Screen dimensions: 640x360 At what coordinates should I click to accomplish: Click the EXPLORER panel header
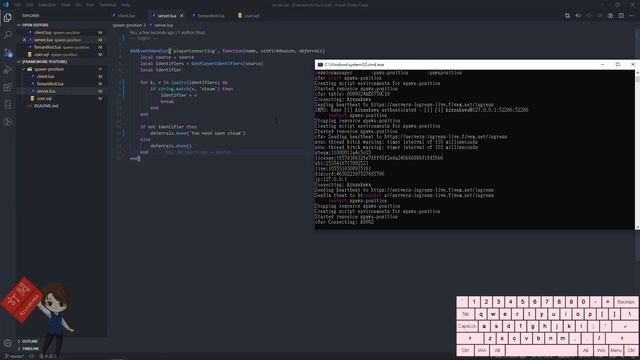pos(31,16)
